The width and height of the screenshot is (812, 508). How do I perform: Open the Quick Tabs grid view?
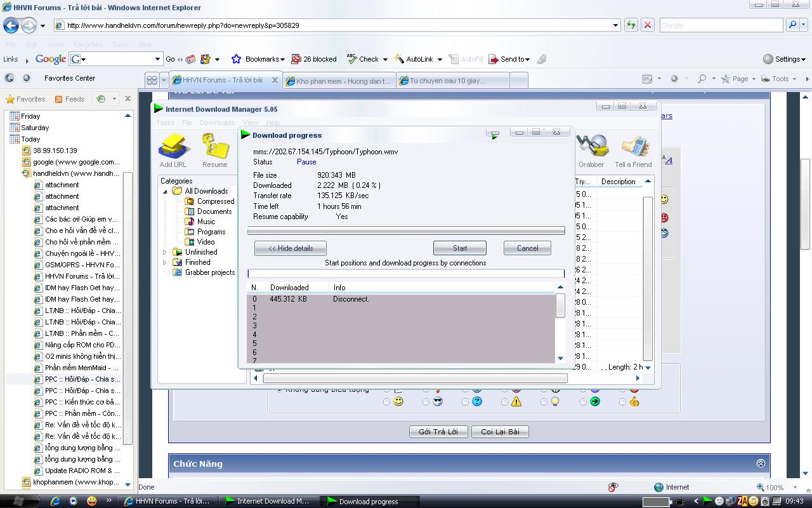152,80
